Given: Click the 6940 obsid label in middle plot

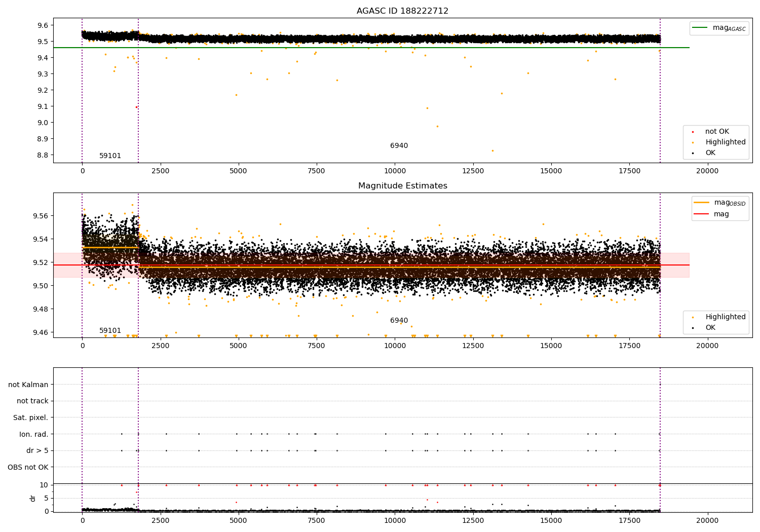Looking at the screenshot, I should 399,321.
